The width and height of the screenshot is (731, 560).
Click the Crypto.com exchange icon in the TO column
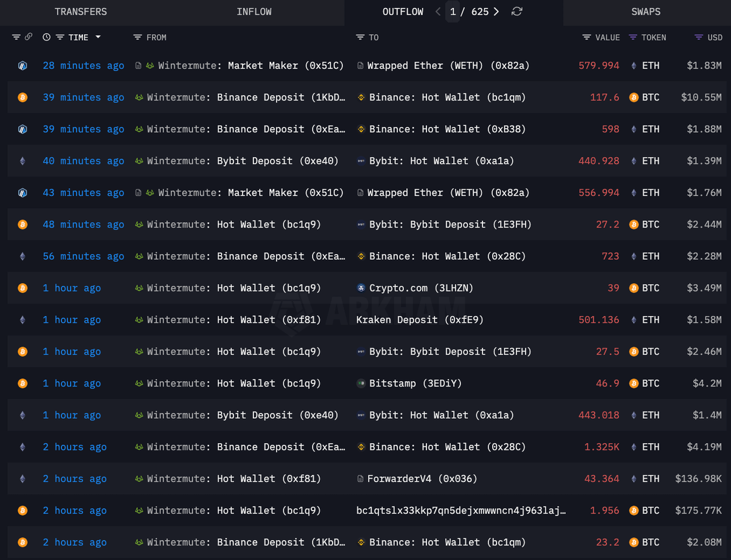point(362,288)
